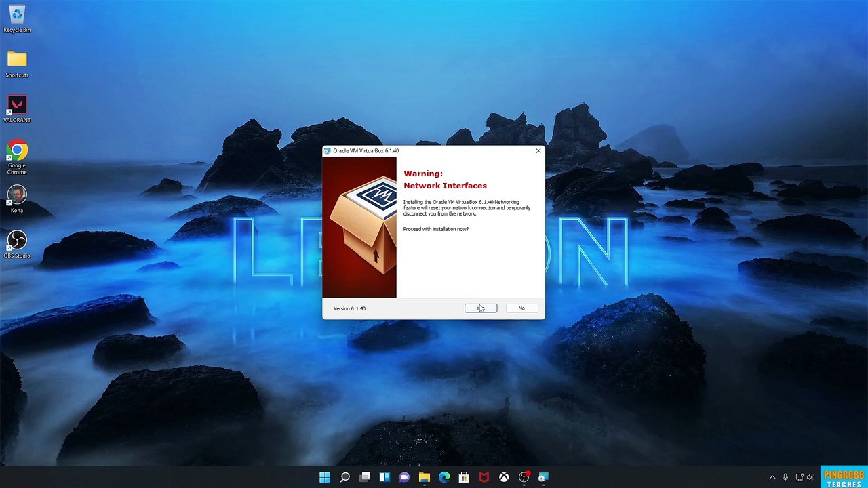
Task: Open the Widgets taskbar icon
Action: [x=384, y=477]
